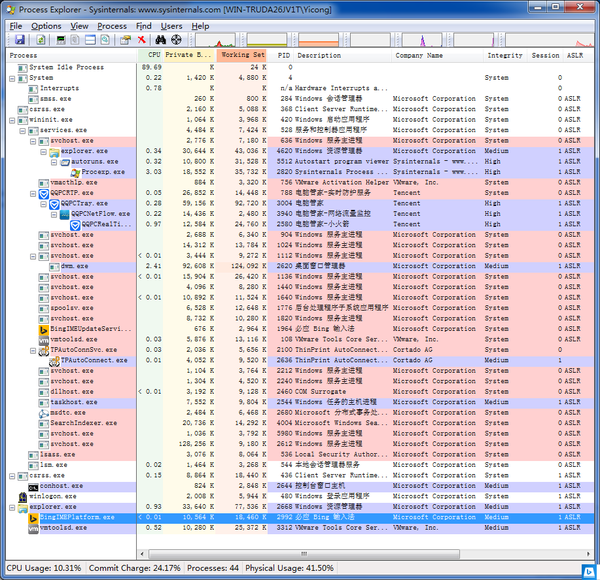Sort by the CPU column header
Viewport: 600px width, 580px height.
click(150, 55)
